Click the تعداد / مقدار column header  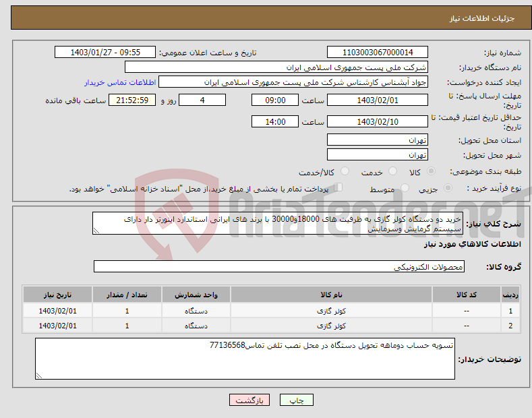click(127, 295)
